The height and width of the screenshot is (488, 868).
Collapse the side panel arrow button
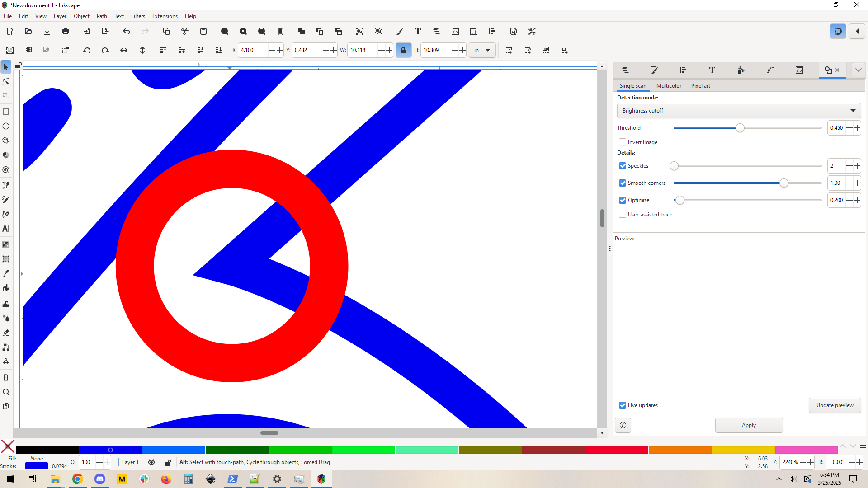tap(857, 31)
